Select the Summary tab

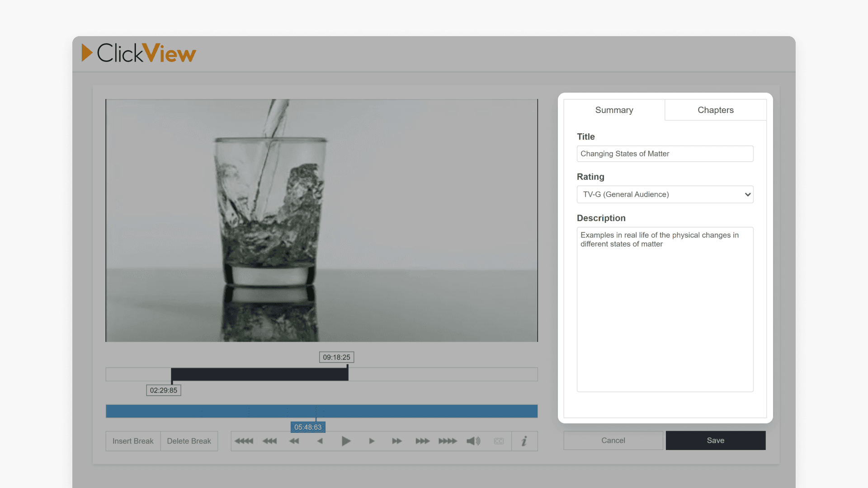pos(614,110)
